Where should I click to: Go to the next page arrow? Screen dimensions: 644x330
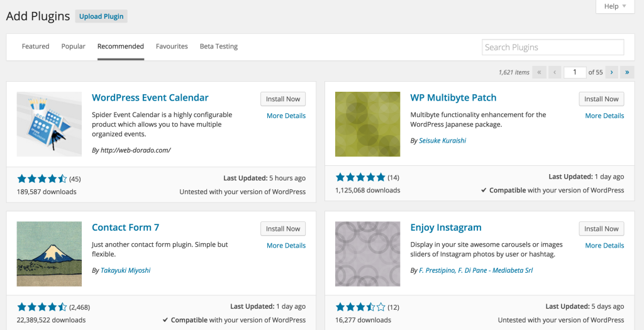coord(611,72)
